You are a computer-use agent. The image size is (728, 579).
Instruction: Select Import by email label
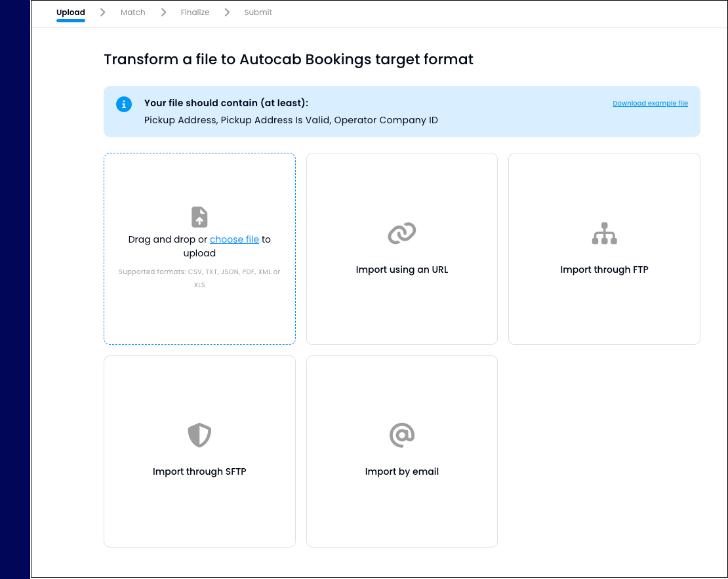pos(402,471)
